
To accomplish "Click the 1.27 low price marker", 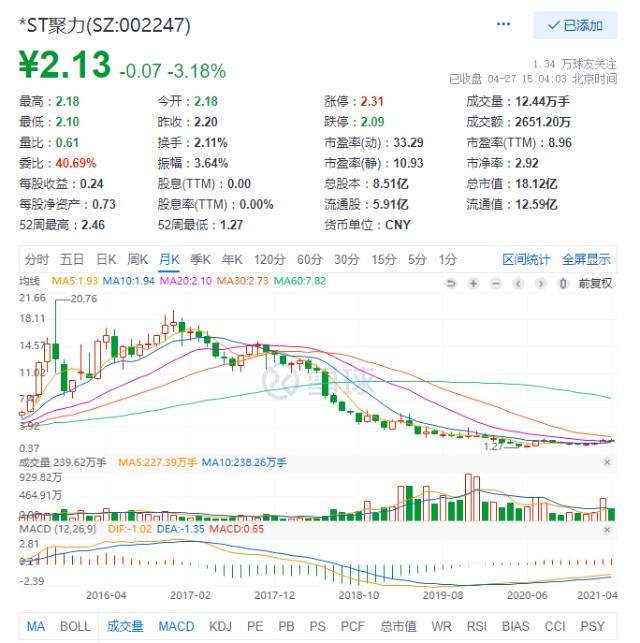I will pos(493,447).
